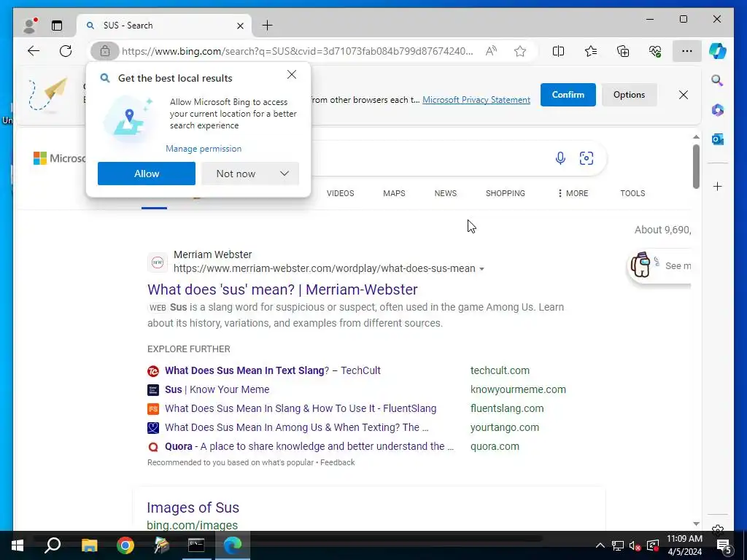
Task: Open Microsoft 365 sidebar icon
Action: (x=718, y=110)
